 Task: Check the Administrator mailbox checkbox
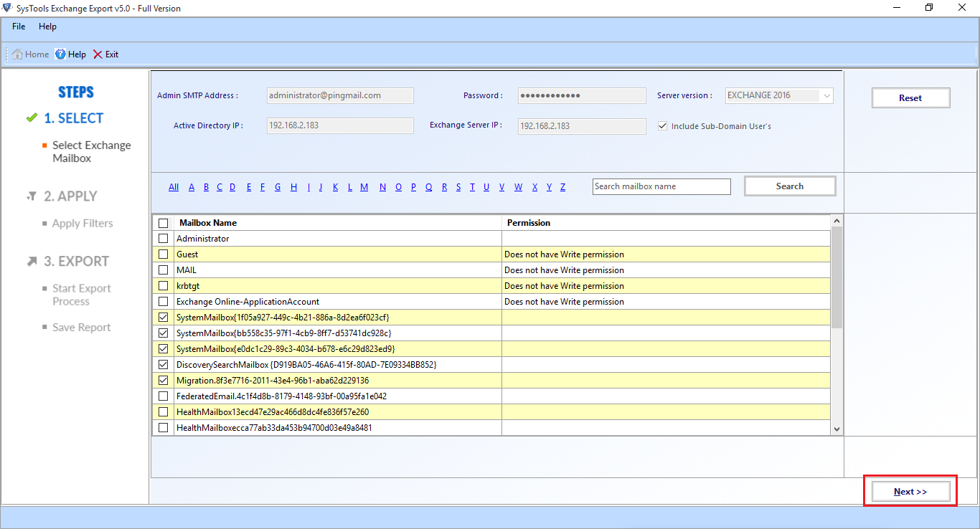point(163,239)
